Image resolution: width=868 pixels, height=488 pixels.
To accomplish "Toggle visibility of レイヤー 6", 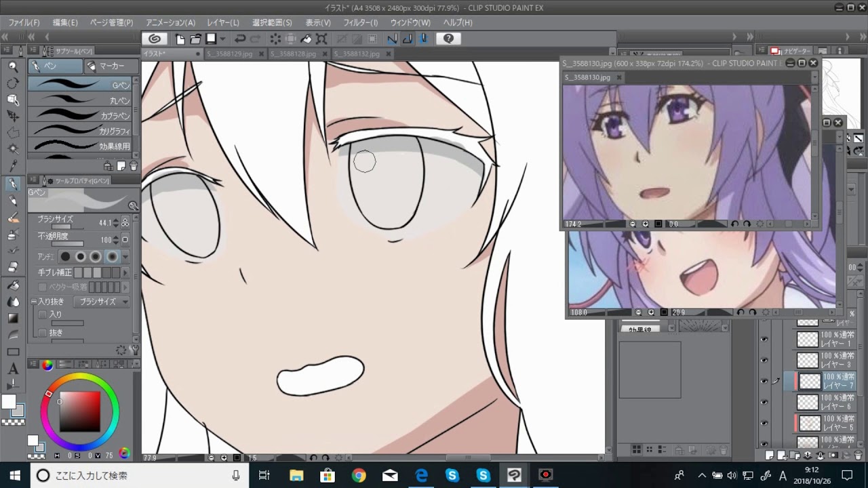I will click(x=764, y=402).
